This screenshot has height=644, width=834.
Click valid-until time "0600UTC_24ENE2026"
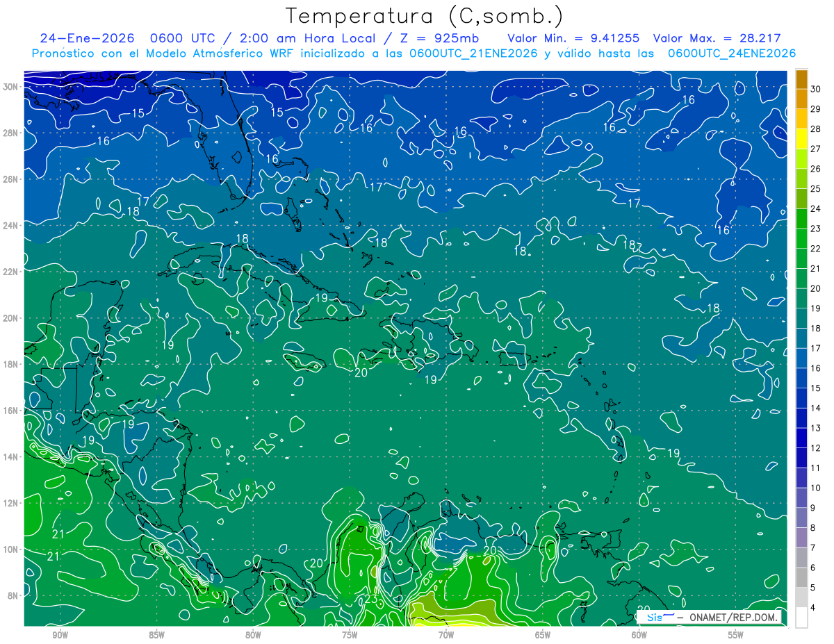pos(732,53)
